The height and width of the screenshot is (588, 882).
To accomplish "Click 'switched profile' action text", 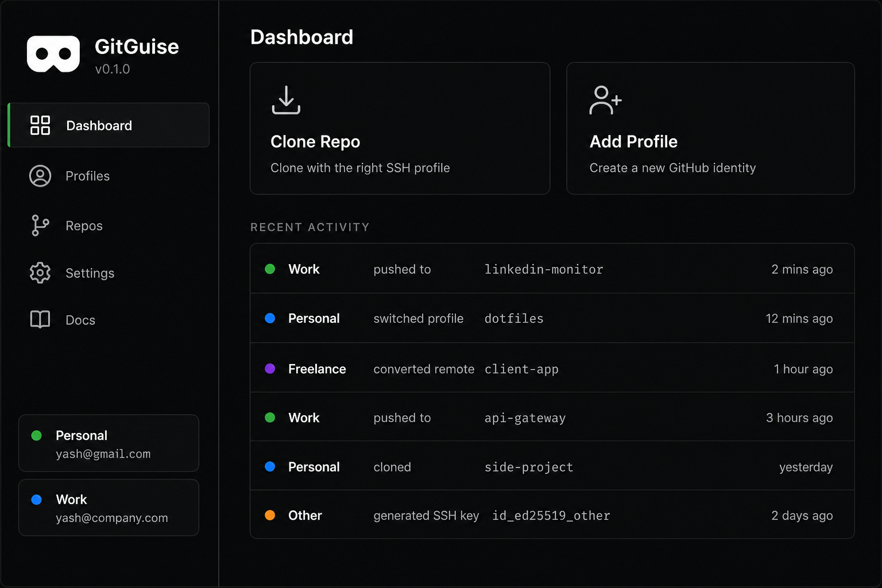I will click(x=418, y=319).
